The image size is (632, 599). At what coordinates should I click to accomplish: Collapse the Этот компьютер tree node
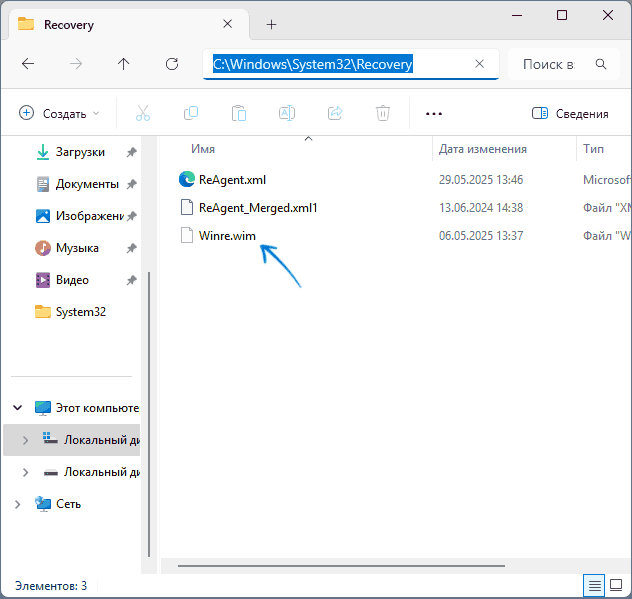pyautogui.click(x=17, y=408)
